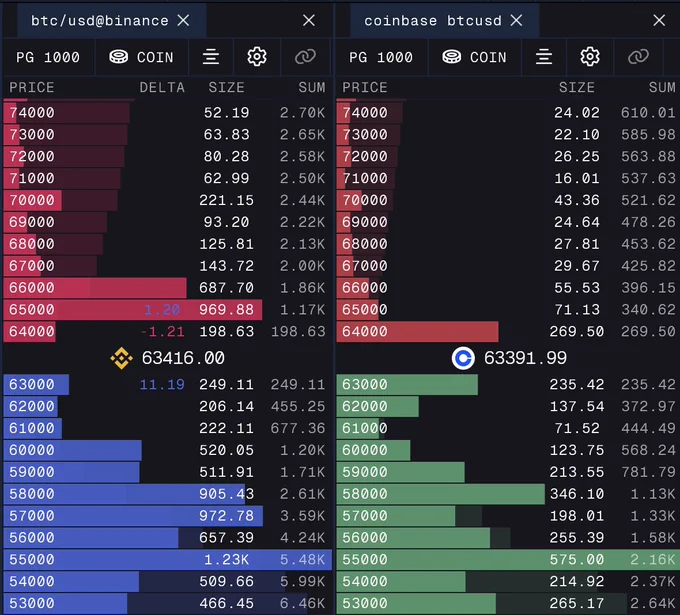
Task: Click Coinbase sum value 610.01
Action: pyautogui.click(x=648, y=112)
